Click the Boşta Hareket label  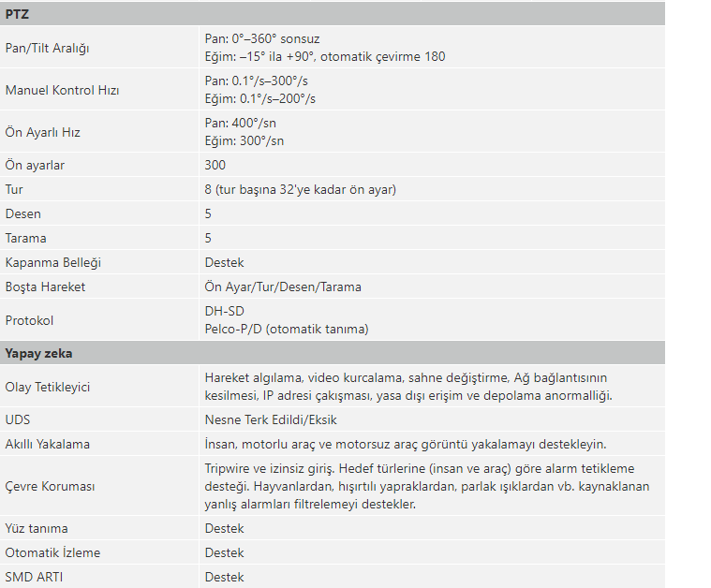click(45, 287)
